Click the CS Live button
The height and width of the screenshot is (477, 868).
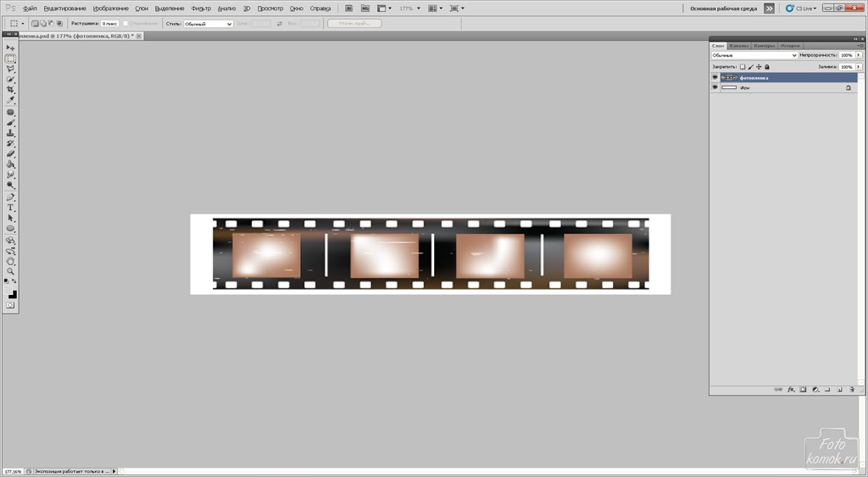[x=801, y=8]
